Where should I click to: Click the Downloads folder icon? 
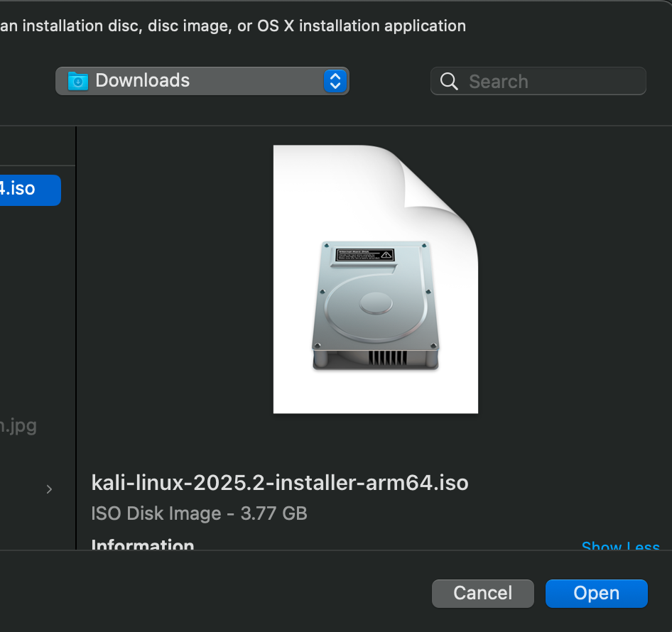[x=78, y=81]
